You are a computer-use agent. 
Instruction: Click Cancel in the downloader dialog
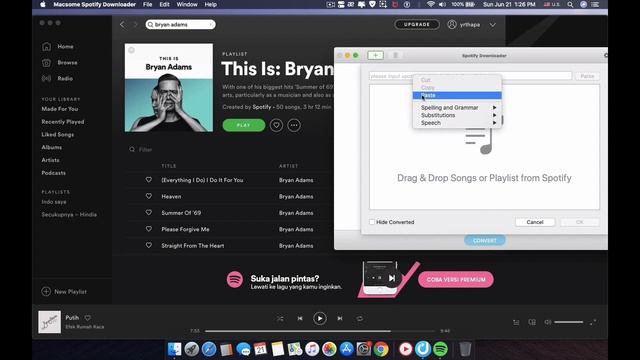pos(535,222)
